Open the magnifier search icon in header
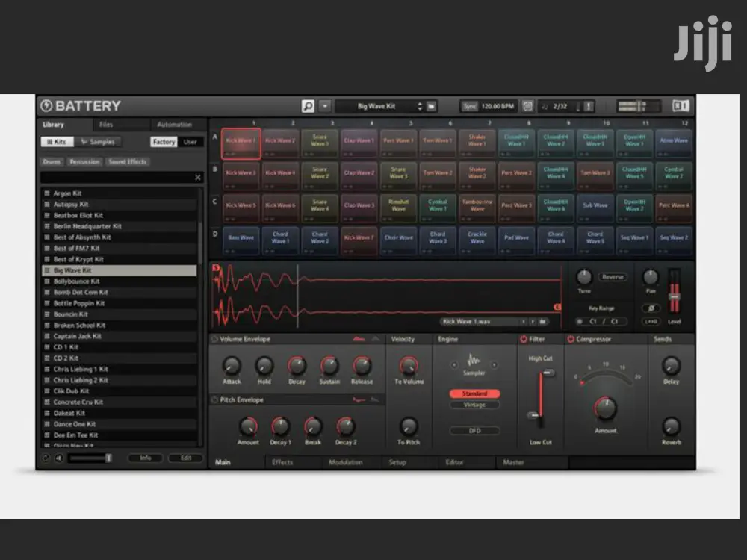Viewport: 747px width, 560px height. pos(308,106)
